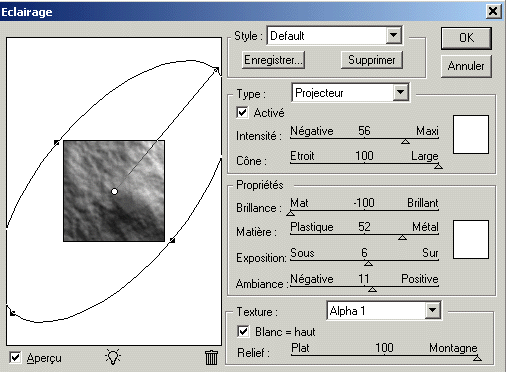Click the Intensité value 56
Image resolution: width=506 pixels, height=372 pixels.
[x=364, y=131]
